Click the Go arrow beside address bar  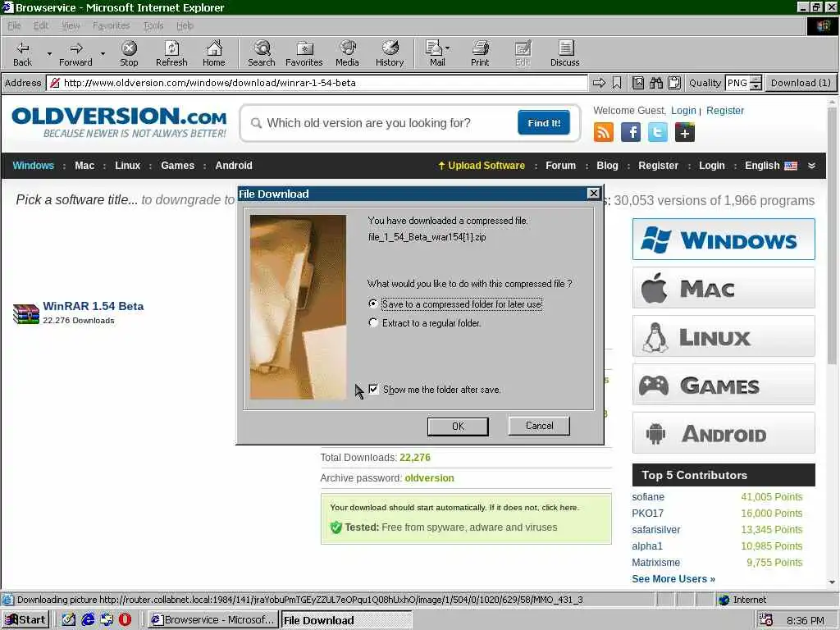pyautogui.click(x=599, y=83)
